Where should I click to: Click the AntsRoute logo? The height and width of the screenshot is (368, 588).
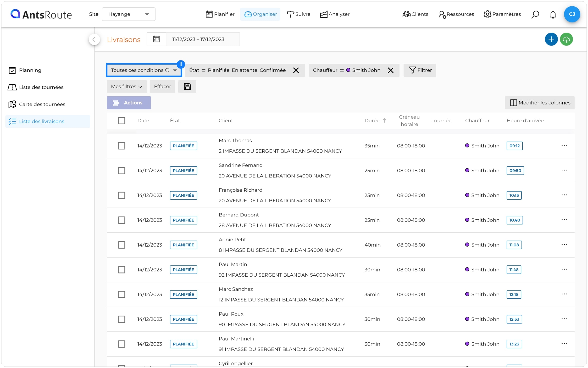pyautogui.click(x=41, y=14)
